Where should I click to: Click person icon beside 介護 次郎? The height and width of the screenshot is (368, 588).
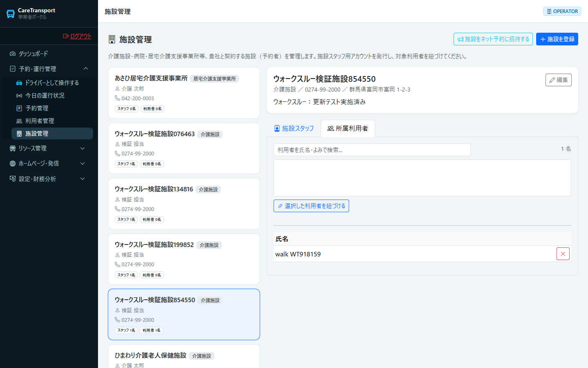117,89
